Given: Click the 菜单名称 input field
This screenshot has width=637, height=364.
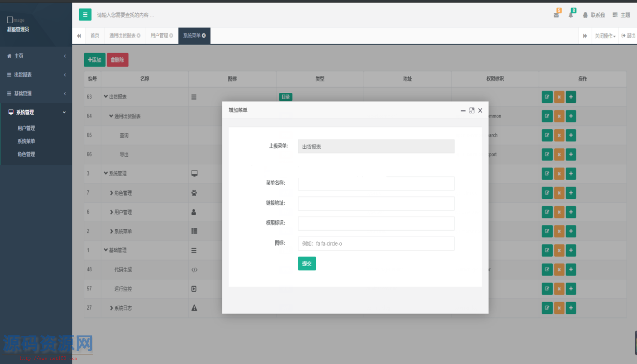Looking at the screenshot, I should coord(376,183).
